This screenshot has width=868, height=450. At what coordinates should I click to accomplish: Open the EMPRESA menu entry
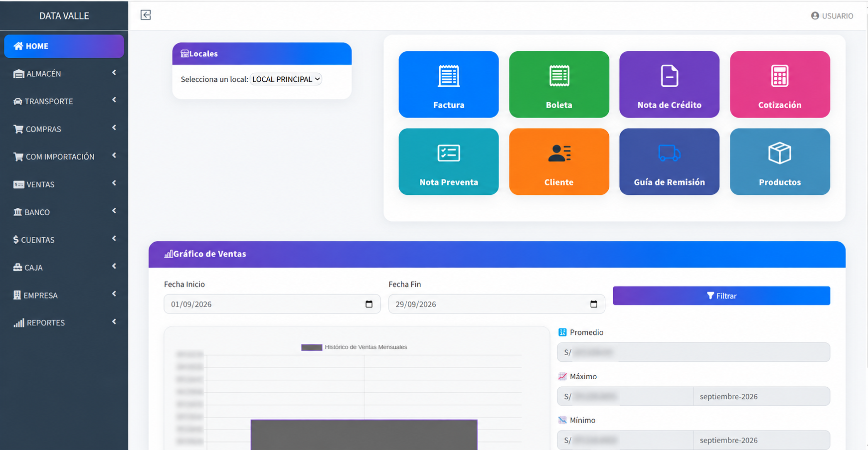point(64,295)
